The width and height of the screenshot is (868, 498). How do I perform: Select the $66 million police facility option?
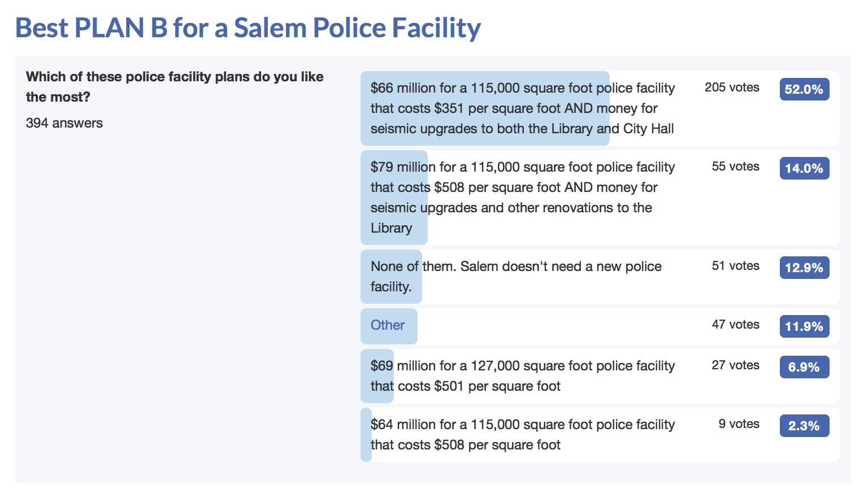pyautogui.click(x=522, y=108)
